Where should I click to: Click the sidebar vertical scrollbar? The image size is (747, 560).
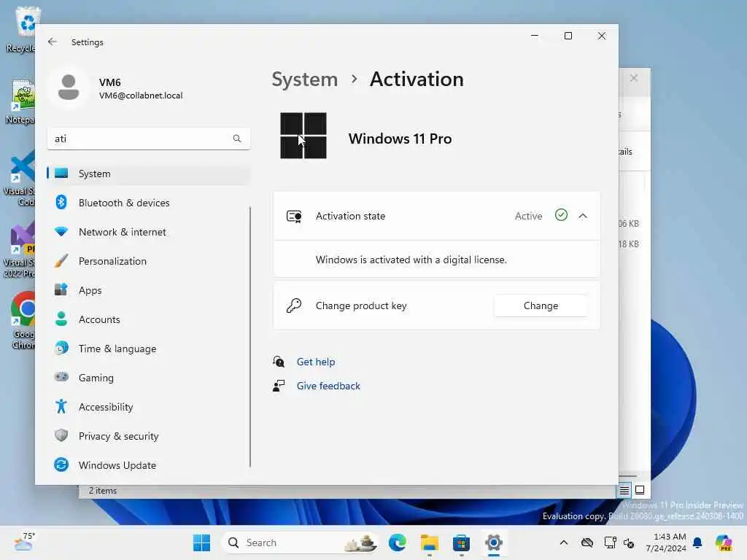(250, 336)
